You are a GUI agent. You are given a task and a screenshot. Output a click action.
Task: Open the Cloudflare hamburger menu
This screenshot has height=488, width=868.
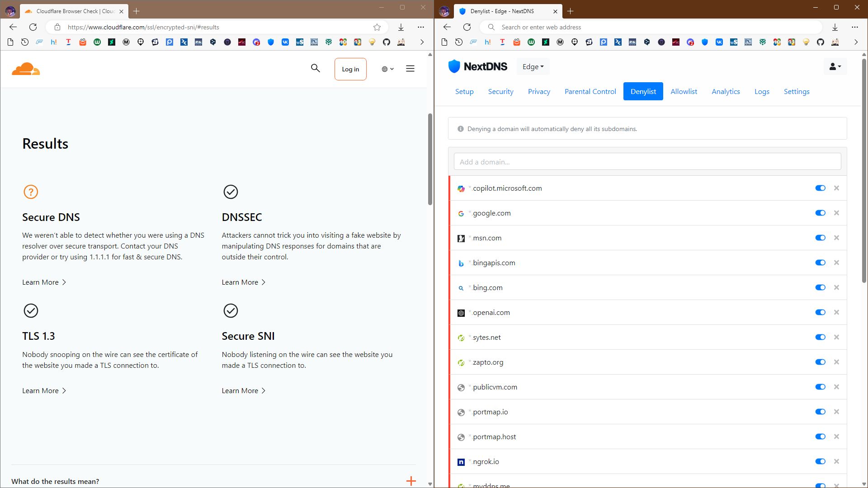pos(410,69)
